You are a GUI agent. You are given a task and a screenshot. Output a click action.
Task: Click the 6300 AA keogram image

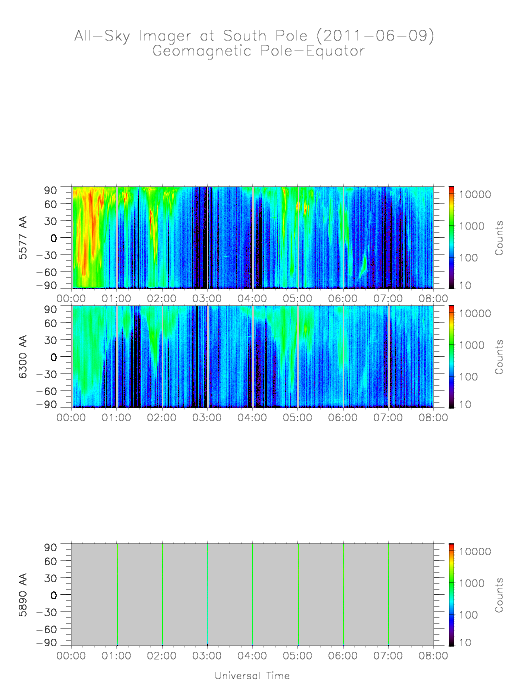click(x=252, y=356)
